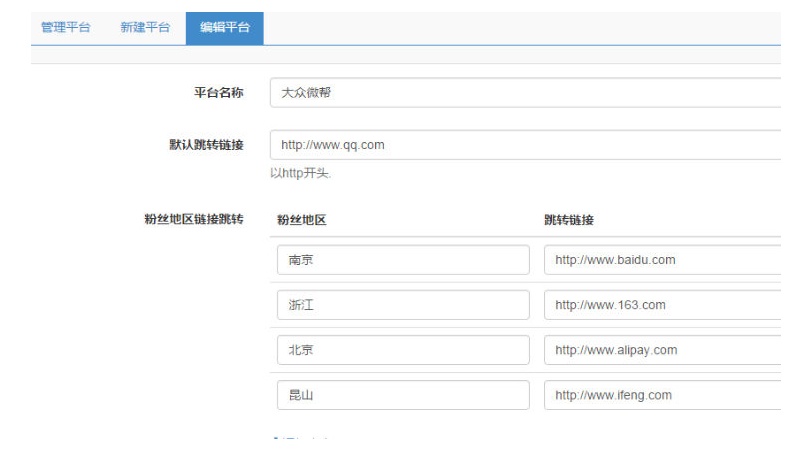Click the http://www.alipay.com link field
This screenshot has width=812, height=451.
coord(662,350)
